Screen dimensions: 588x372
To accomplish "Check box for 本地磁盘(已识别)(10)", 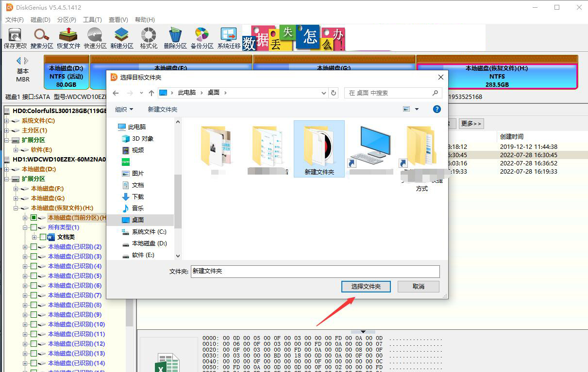I will tap(34, 324).
